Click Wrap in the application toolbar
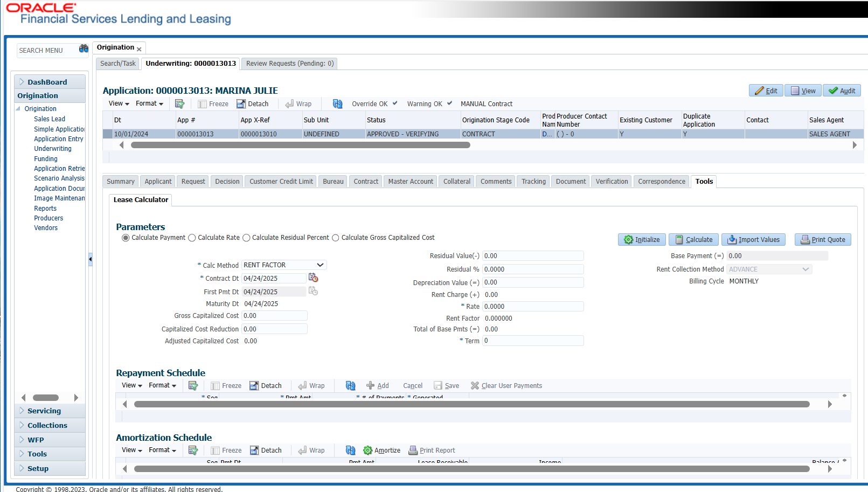The height and width of the screenshot is (492, 868). (298, 104)
